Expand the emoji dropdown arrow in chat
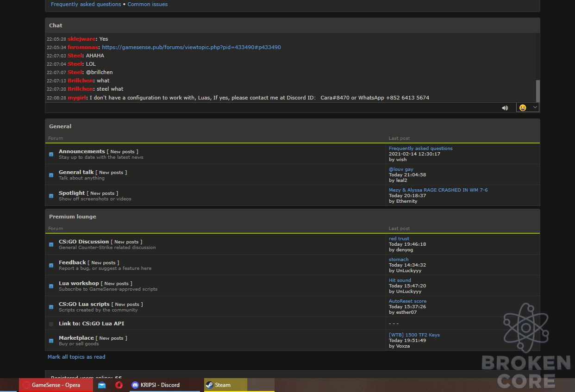Viewport: 575px width, 392px height. click(x=535, y=107)
